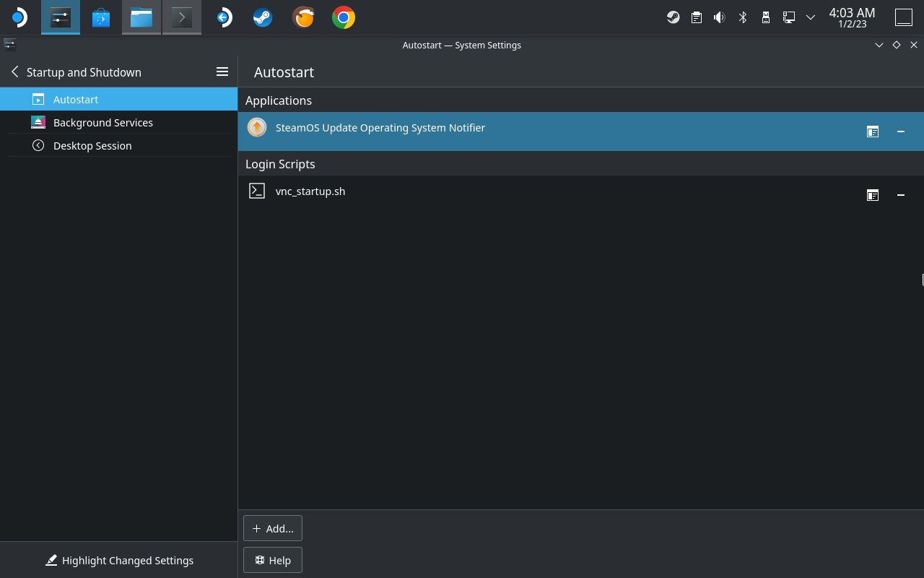
Task: Open network connections tray icon
Action: click(788, 17)
